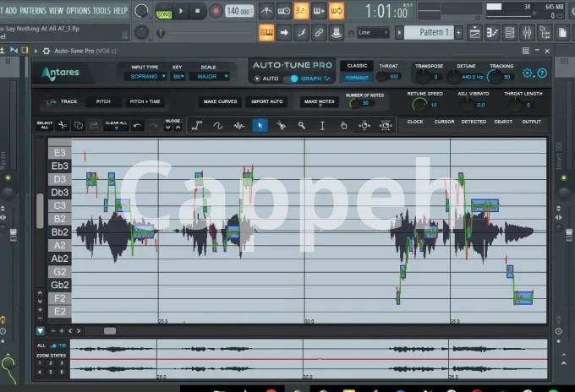575x392 pixels.
Task: Click the Make Curves button
Action: point(221,101)
